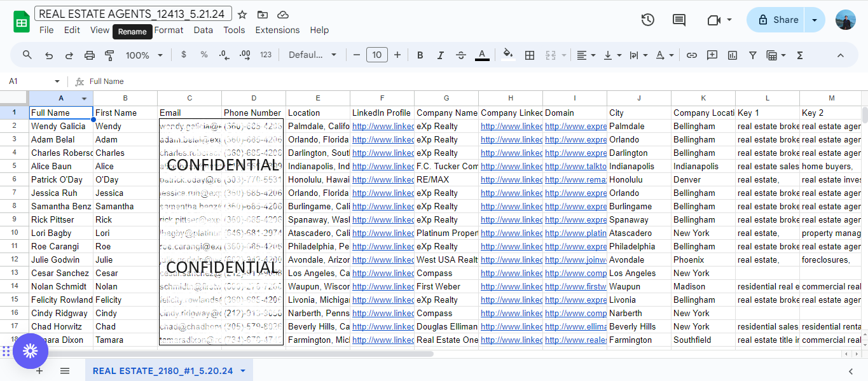Open the Borders tool
Screen dimensions: 868x381
coord(529,55)
